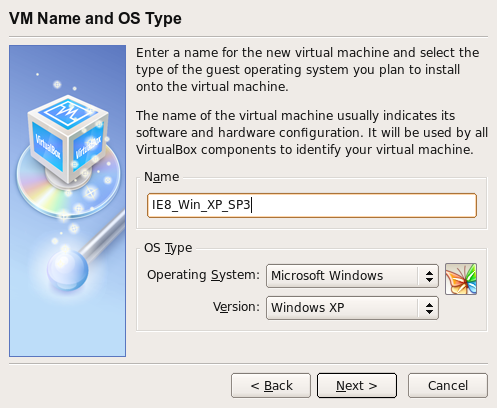This screenshot has height=408, width=497.
Task: Focus the Name field containing IE8_Win_XP_SP3
Action: 312,205
